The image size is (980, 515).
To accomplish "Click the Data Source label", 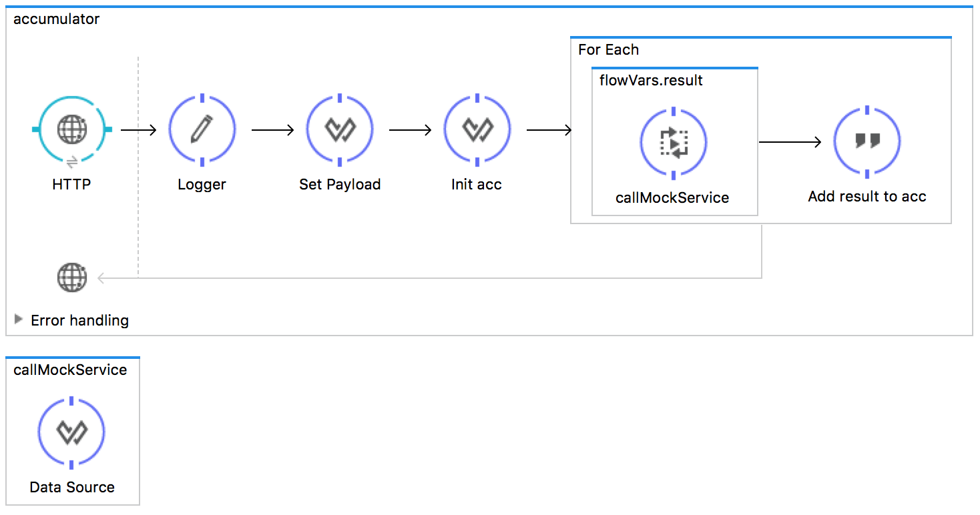I will (x=72, y=488).
